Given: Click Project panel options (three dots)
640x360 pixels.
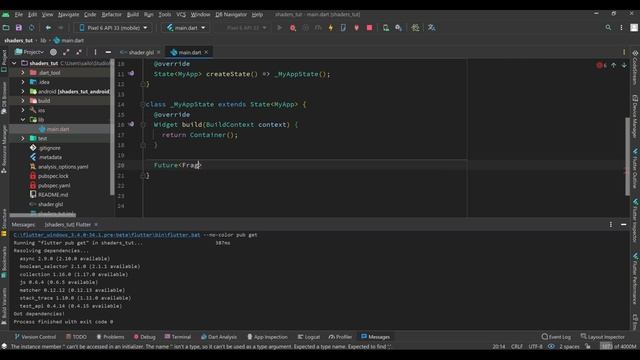Looking at the screenshot, I should click(x=95, y=52).
